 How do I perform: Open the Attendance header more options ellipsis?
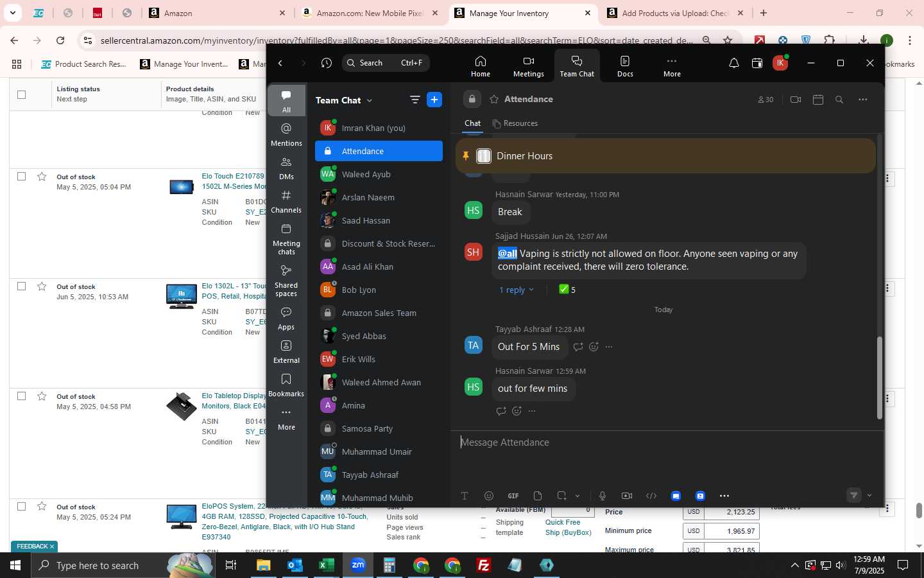[862, 100]
